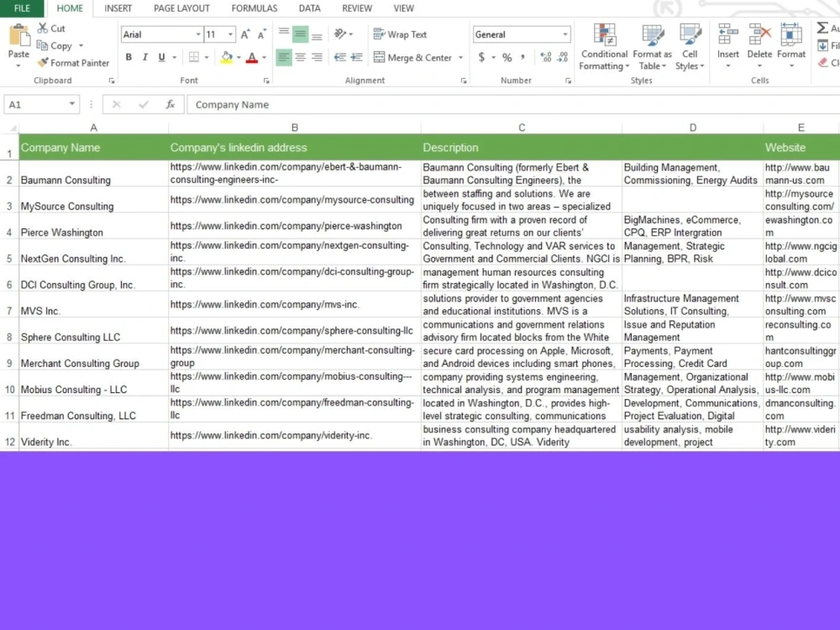Switch to the FORMULAS tab
This screenshot has height=630, width=840.
pos(255,8)
